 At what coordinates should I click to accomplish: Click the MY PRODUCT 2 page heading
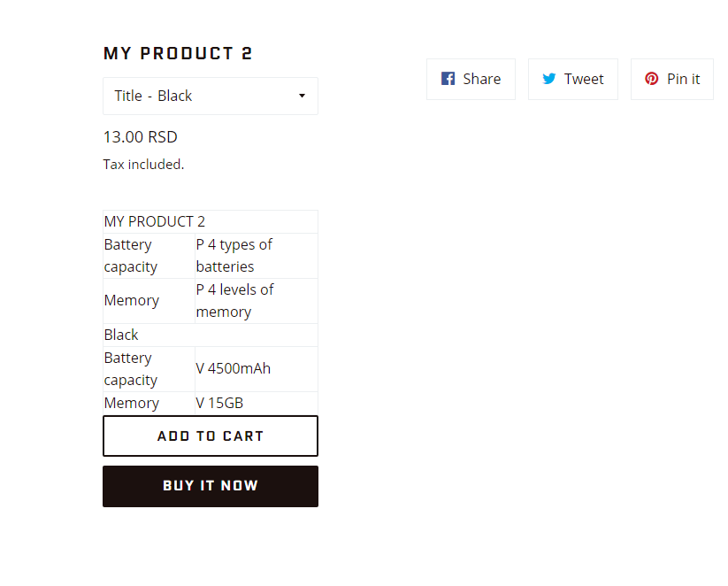[178, 53]
